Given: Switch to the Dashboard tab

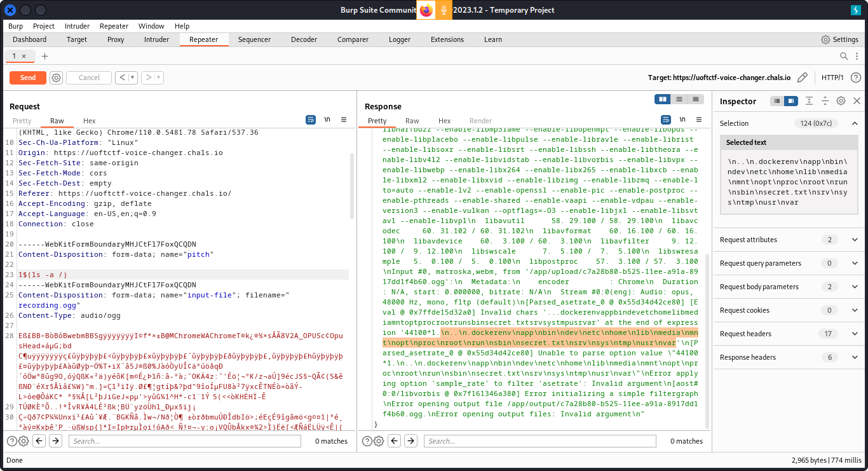Looking at the screenshot, I should pos(30,39).
